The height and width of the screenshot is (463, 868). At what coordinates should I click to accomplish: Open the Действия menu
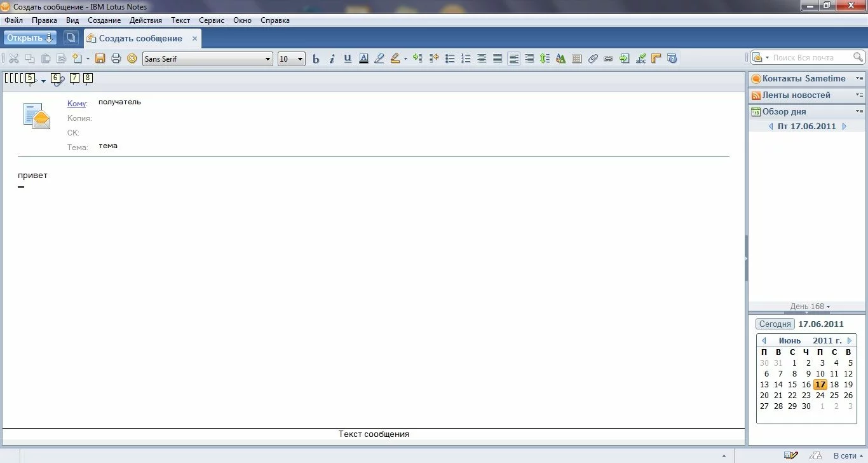pos(146,20)
